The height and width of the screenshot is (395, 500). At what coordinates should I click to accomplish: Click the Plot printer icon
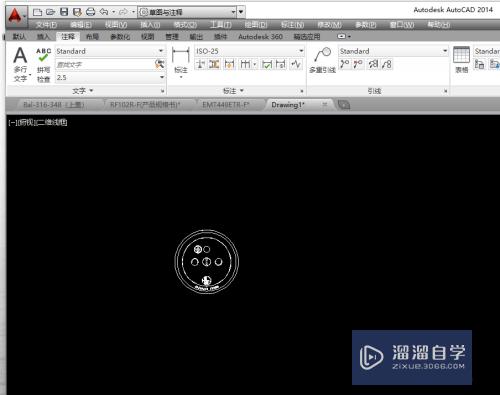(x=90, y=12)
